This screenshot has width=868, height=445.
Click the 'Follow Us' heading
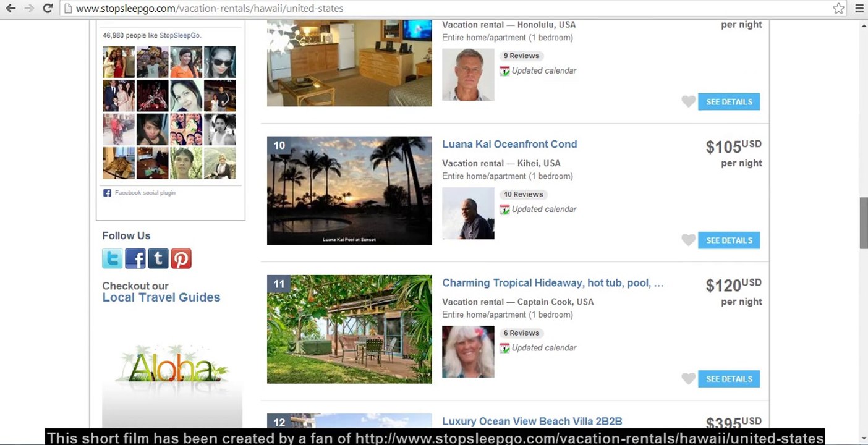[126, 235]
